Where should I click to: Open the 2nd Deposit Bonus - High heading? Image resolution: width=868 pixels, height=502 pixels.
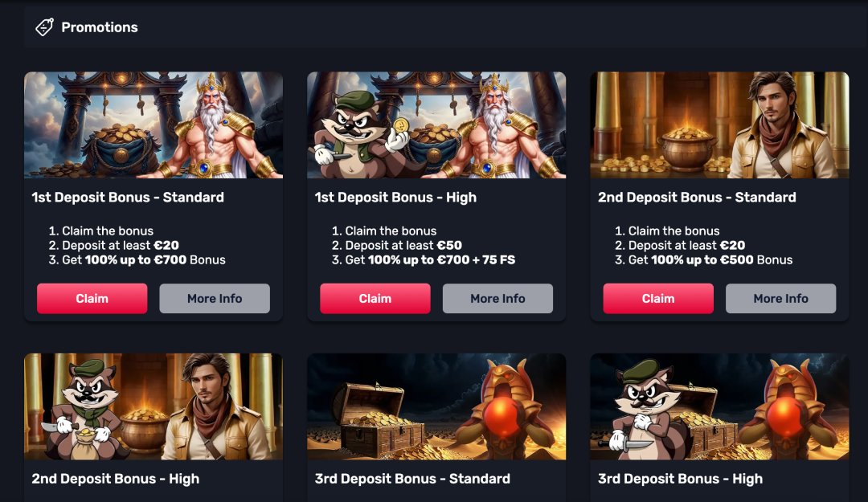pyautogui.click(x=116, y=480)
